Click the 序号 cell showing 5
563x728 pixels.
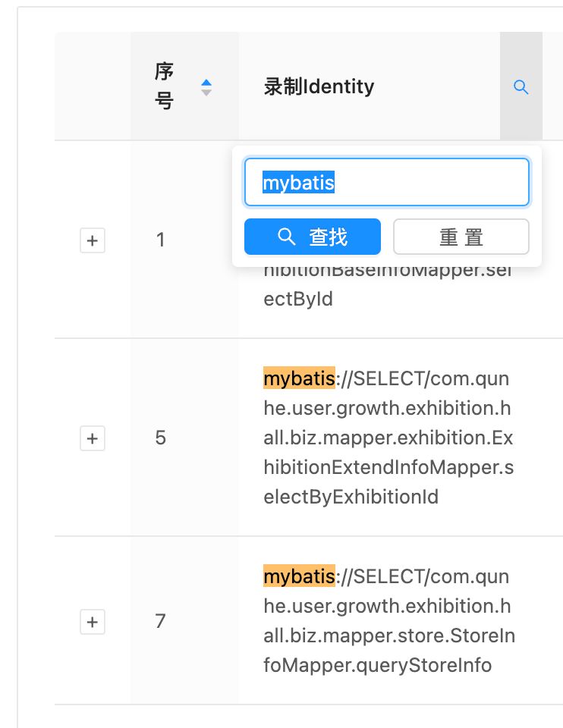[161, 438]
